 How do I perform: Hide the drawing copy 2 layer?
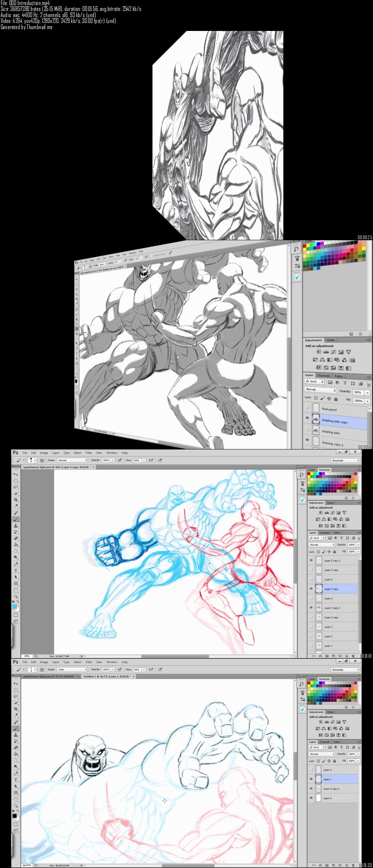(x=307, y=440)
